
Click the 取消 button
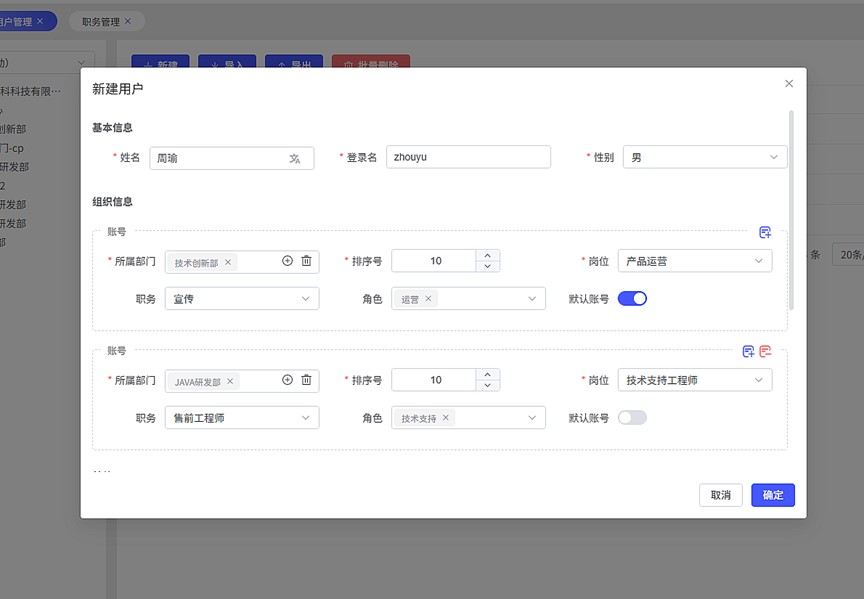coord(720,495)
